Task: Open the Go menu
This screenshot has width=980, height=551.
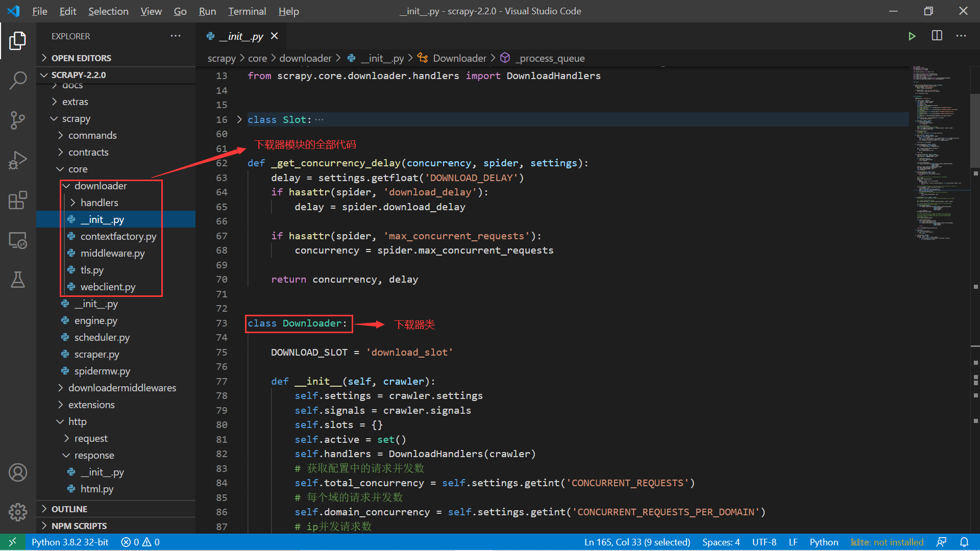Action: click(x=180, y=11)
